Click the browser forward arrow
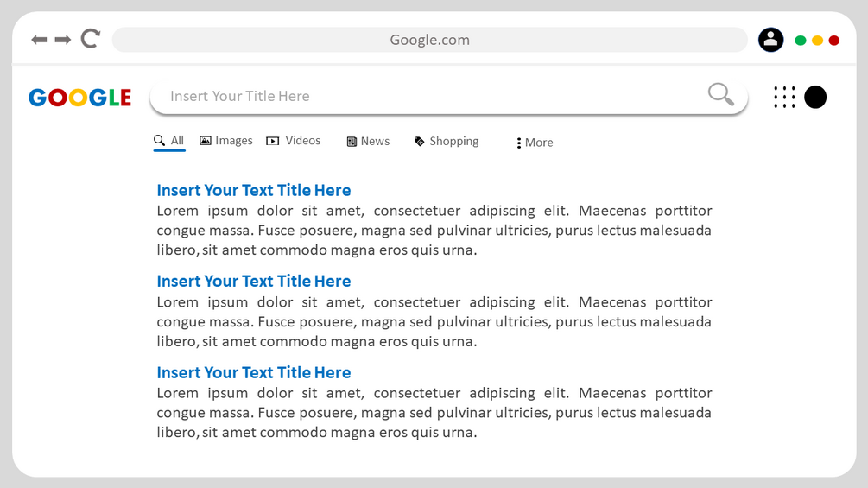Viewport: 868px width, 488px height. (63, 40)
